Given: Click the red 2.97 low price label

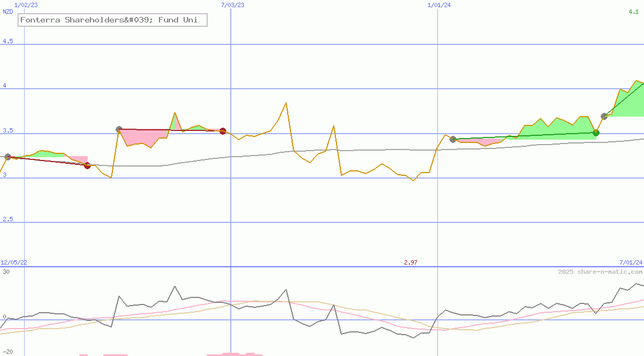Looking at the screenshot, I should [x=411, y=263].
